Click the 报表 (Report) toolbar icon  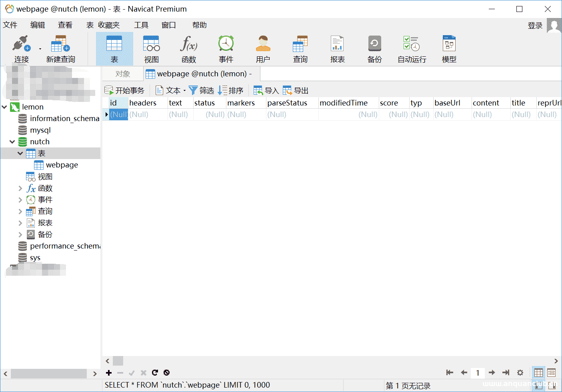[337, 49]
